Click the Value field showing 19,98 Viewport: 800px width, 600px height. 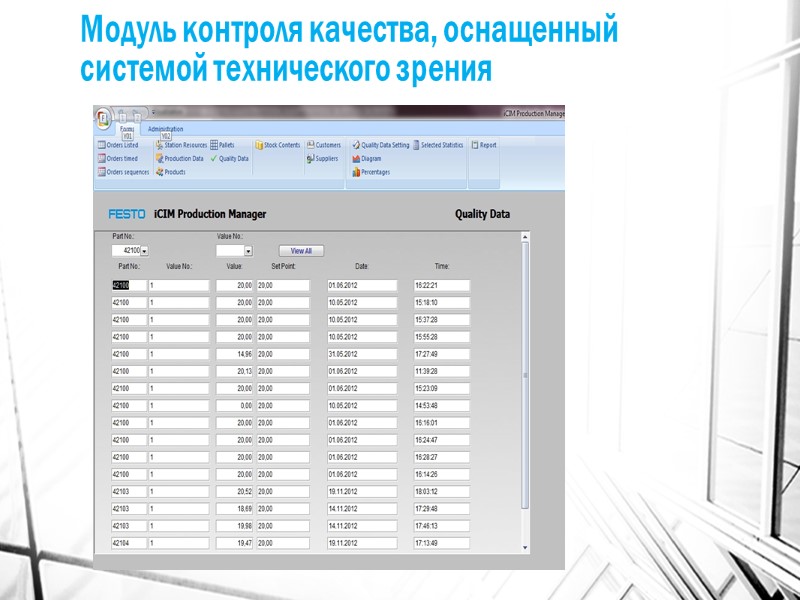coord(234,526)
